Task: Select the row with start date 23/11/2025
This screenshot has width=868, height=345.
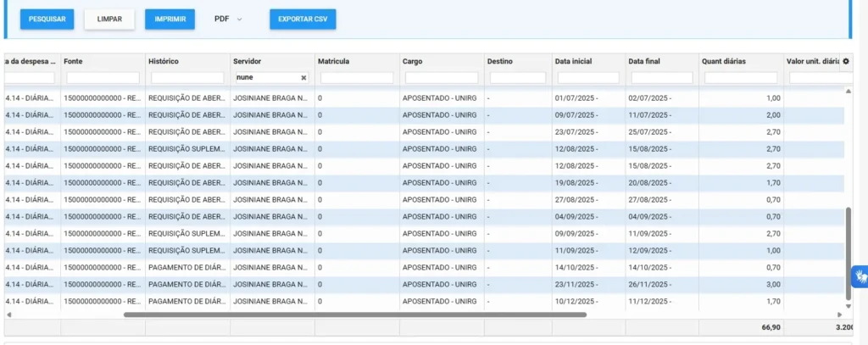Action: click(424, 284)
